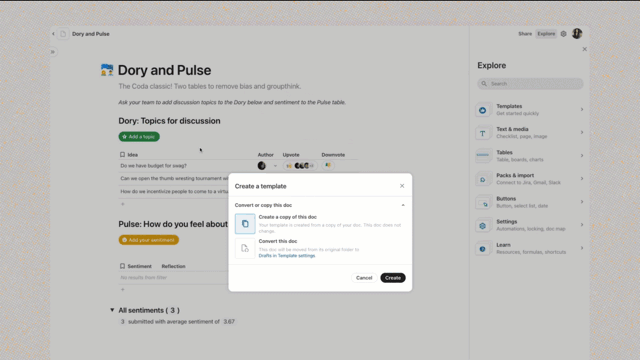Go back with the header arrow
The width and height of the screenshot is (640, 360).
(53, 34)
